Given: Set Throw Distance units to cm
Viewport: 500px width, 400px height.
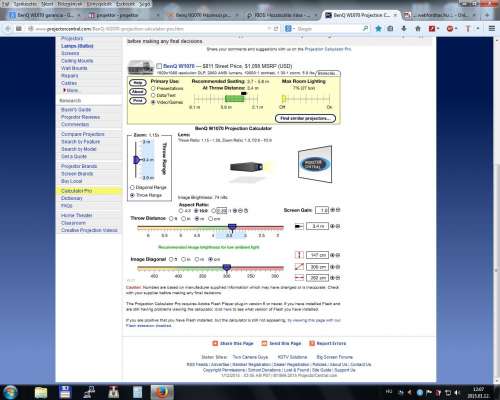Looking at the screenshot, I should (x=210, y=219).
